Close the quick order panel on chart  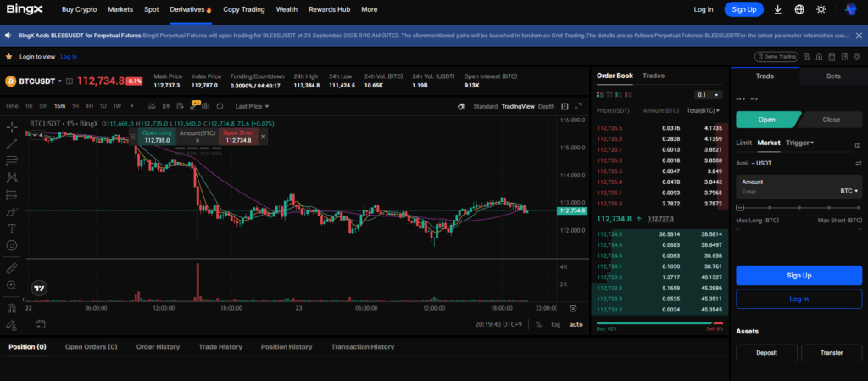[x=263, y=137]
